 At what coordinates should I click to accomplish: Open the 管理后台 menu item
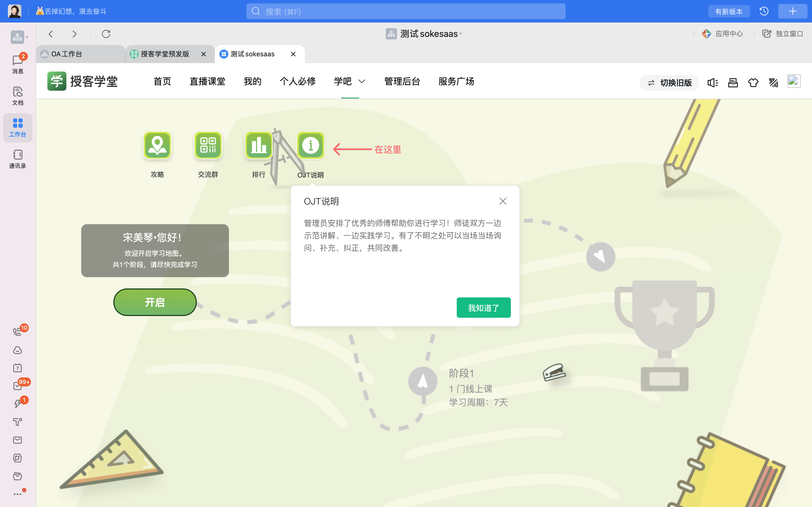coord(402,81)
